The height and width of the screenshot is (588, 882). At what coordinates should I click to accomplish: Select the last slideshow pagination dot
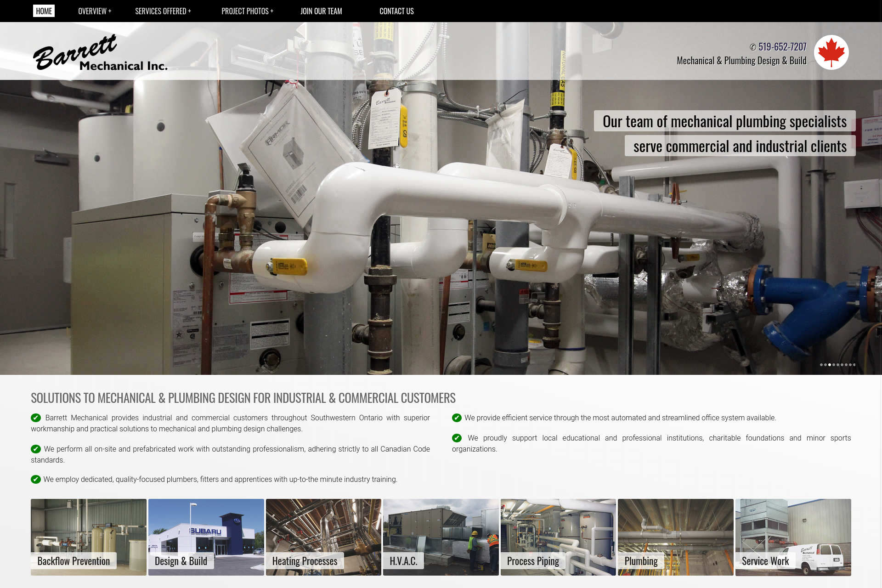pos(854,365)
